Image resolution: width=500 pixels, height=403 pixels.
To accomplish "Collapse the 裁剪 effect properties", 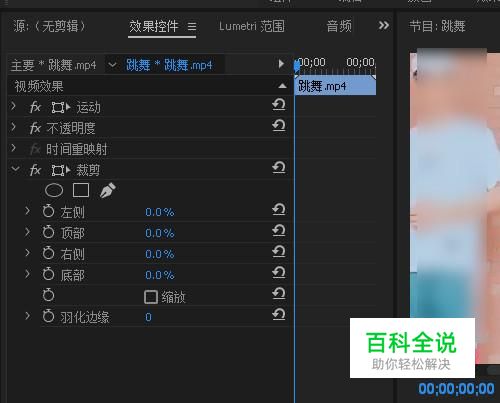I will pyautogui.click(x=15, y=169).
